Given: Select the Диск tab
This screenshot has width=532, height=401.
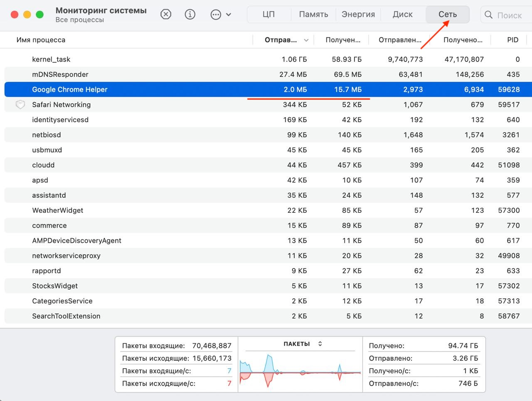Looking at the screenshot, I should pyautogui.click(x=402, y=15).
